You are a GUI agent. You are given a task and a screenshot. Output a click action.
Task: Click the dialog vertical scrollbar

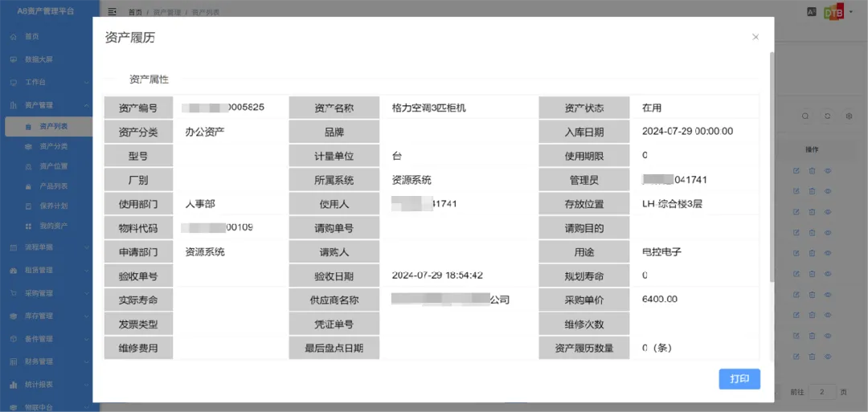772,166
